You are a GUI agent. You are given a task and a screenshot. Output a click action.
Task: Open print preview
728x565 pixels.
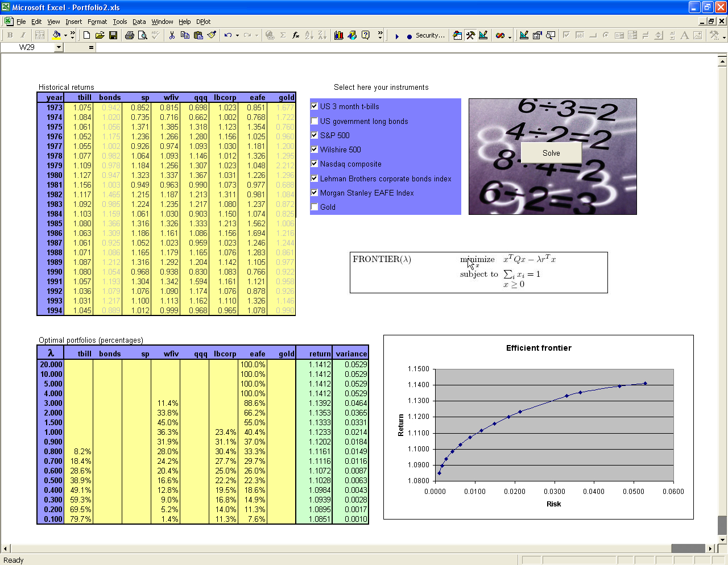[x=143, y=35]
